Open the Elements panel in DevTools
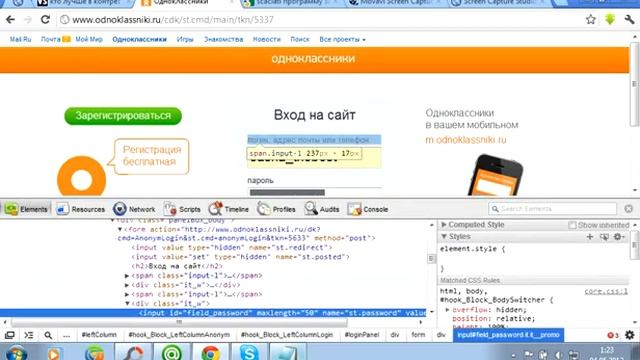640x360 pixels. (26, 209)
